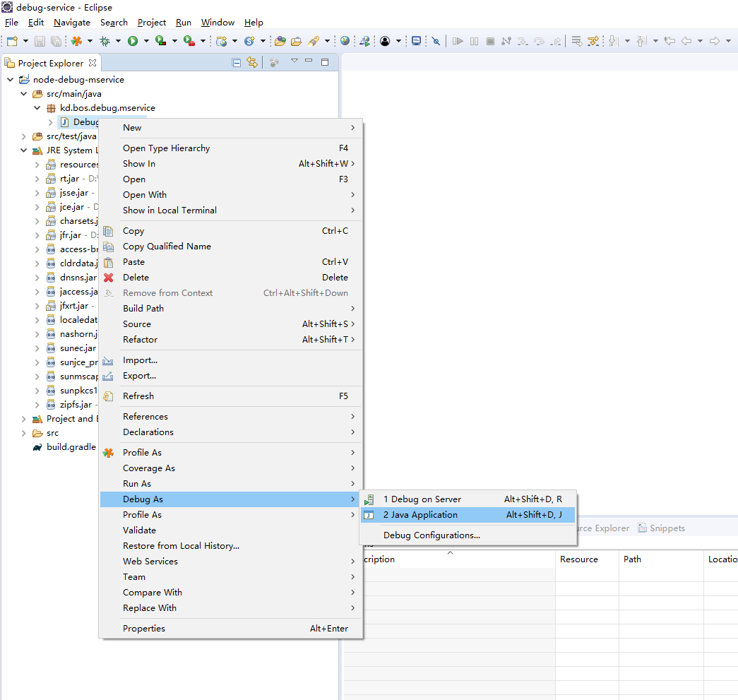Select the kd.bos.debug.mservice package
This screenshot has height=700, width=738.
101,108
